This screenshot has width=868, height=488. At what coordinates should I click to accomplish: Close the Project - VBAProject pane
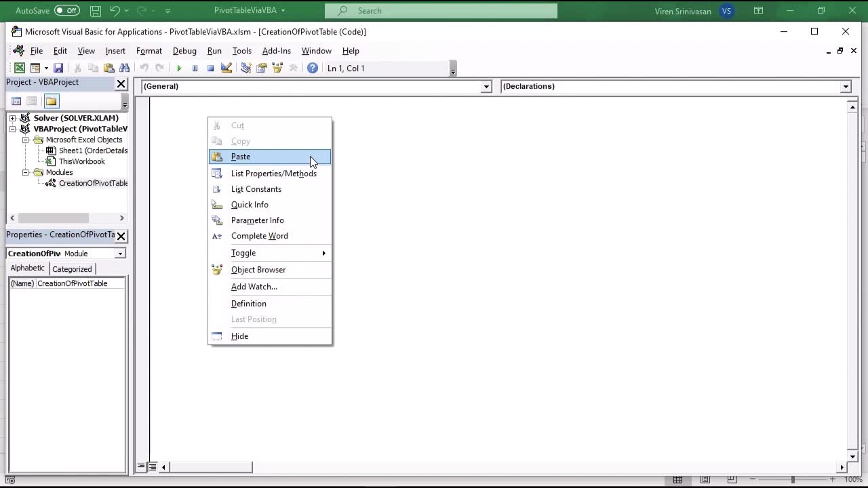coord(121,83)
